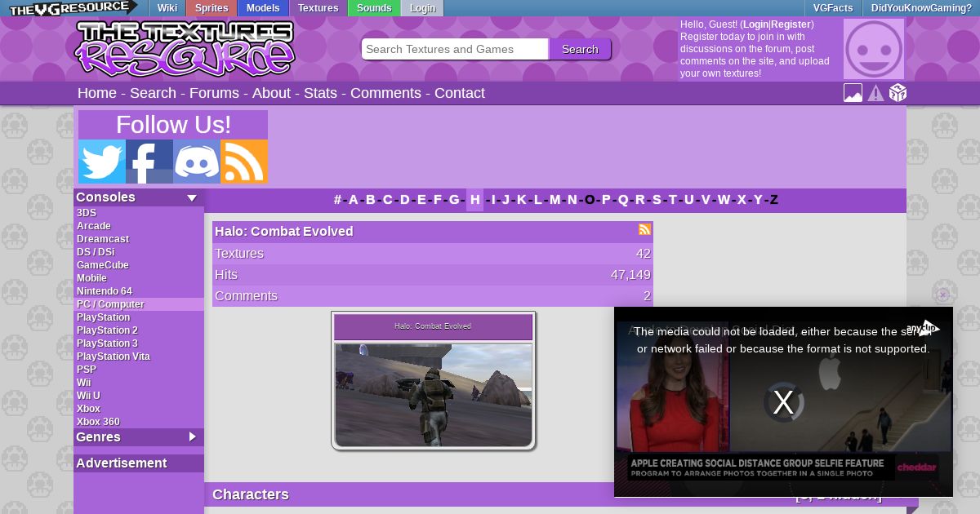Image resolution: width=980 pixels, height=514 pixels.
Task: Click the Login link in guest greeting
Action: (755, 24)
